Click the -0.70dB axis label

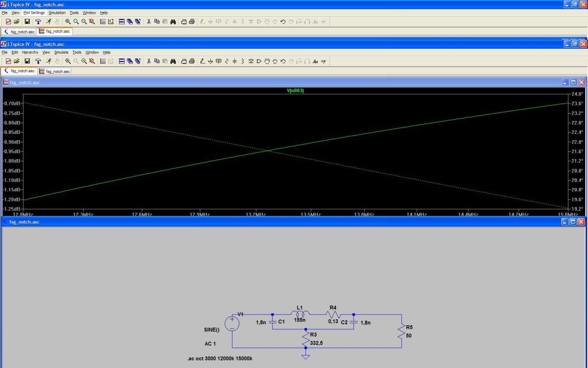[12, 103]
